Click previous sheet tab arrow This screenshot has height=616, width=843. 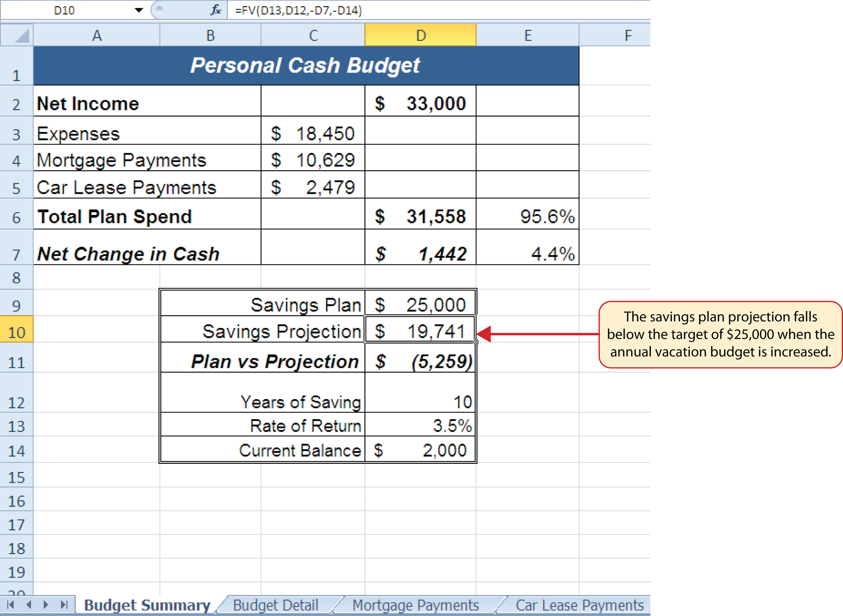tap(29, 604)
